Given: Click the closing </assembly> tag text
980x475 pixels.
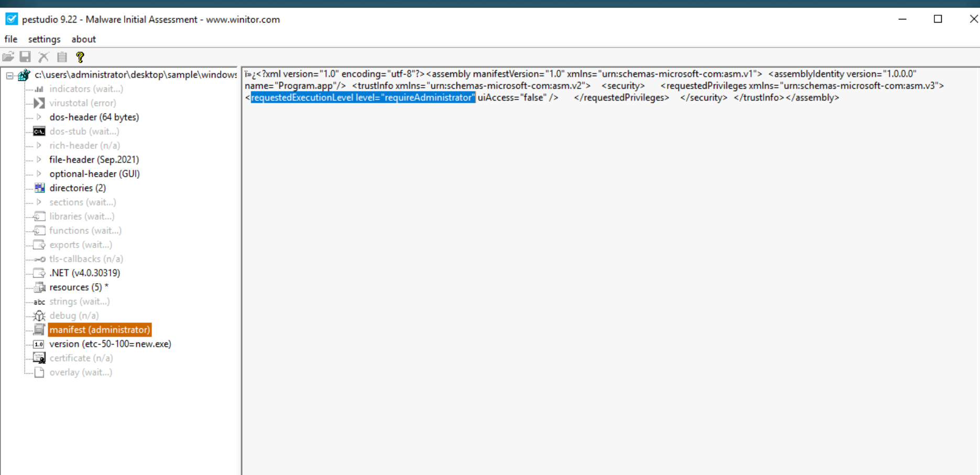Looking at the screenshot, I should coord(812,98).
